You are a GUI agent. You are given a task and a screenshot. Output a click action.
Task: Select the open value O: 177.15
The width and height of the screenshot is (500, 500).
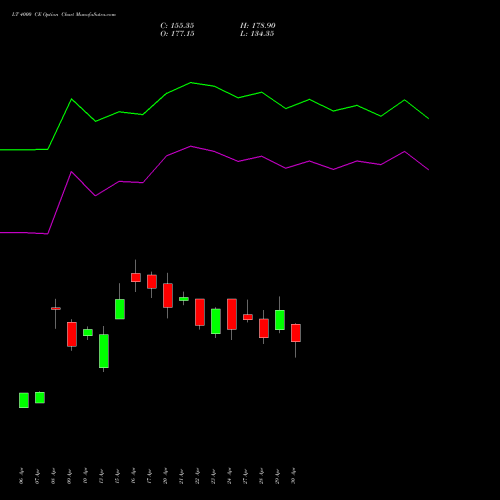coord(177,34)
